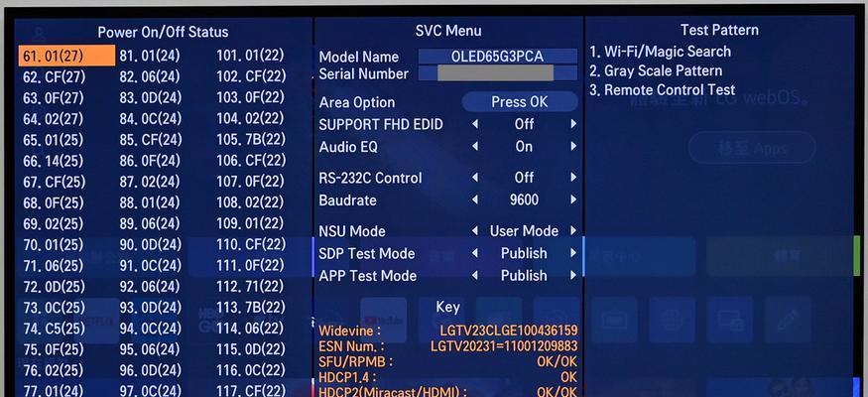Click the left arrow for SDP Test Mode
868x397 pixels.
[x=475, y=253]
